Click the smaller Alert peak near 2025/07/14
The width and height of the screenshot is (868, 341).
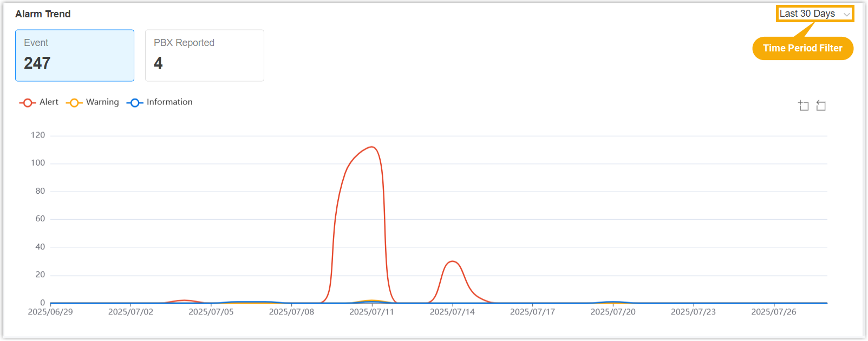pos(453,262)
